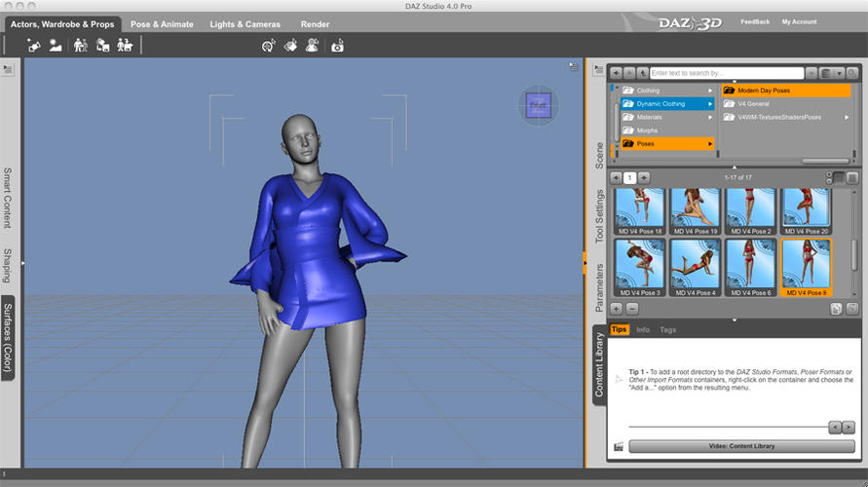
Task: Click the people-and-cart props toolbar icon
Action: click(x=125, y=46)
